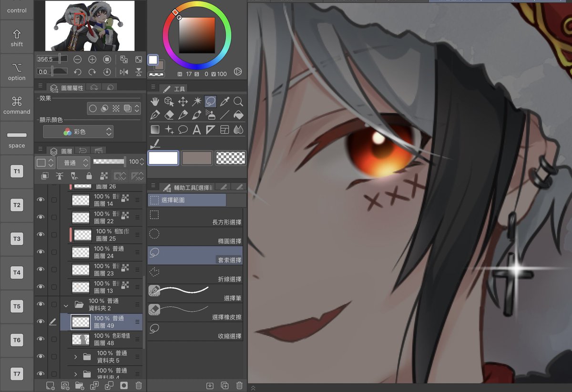572x392 pixels.
Task: Select the Hand (move canvas) tool
Action: (x=154, y=101)
